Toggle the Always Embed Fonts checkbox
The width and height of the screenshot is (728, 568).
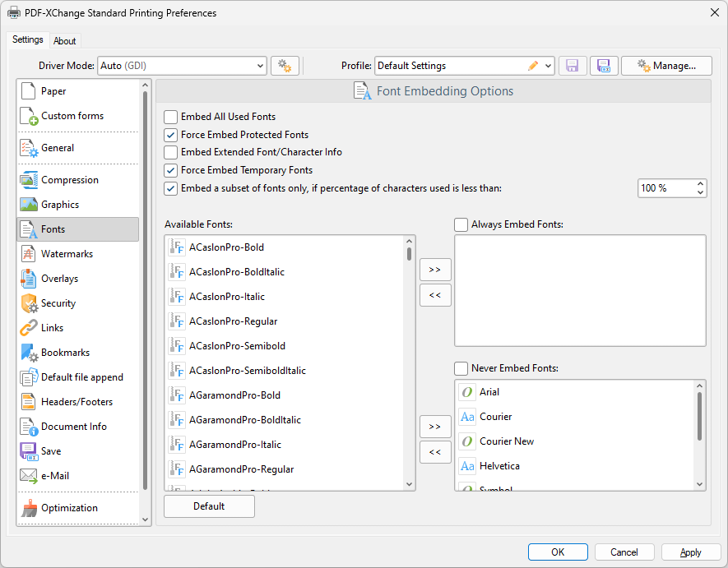click(461, 224)
